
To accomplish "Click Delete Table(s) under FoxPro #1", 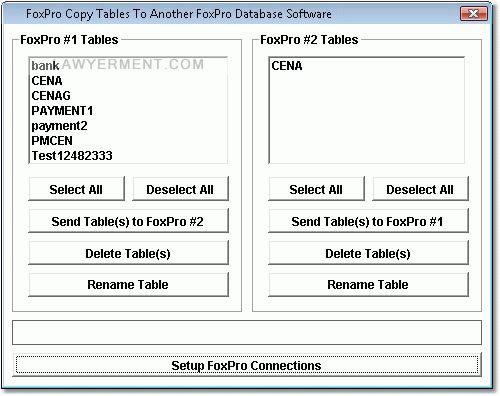I will tap(128, 253).
